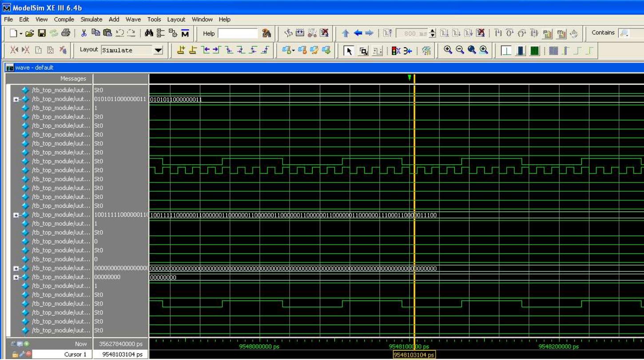Click the Print icon

click(65, 33)
